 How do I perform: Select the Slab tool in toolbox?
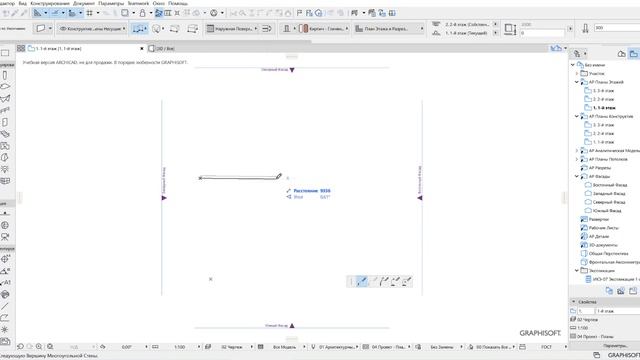5,87
